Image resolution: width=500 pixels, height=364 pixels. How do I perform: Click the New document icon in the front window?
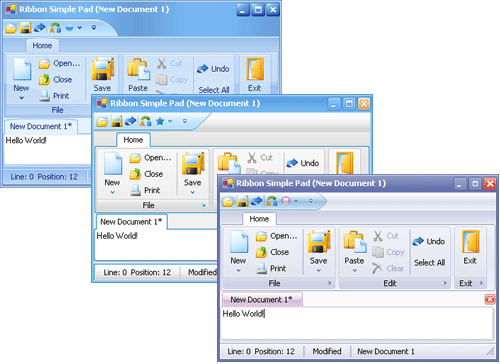pos(239,241)
